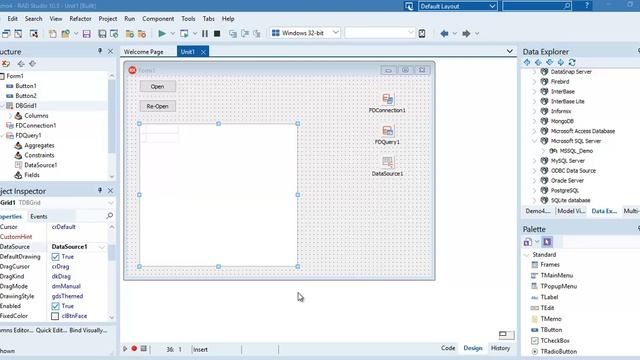
Task: Switch to the Model View tab
Action: click(571, 211)
